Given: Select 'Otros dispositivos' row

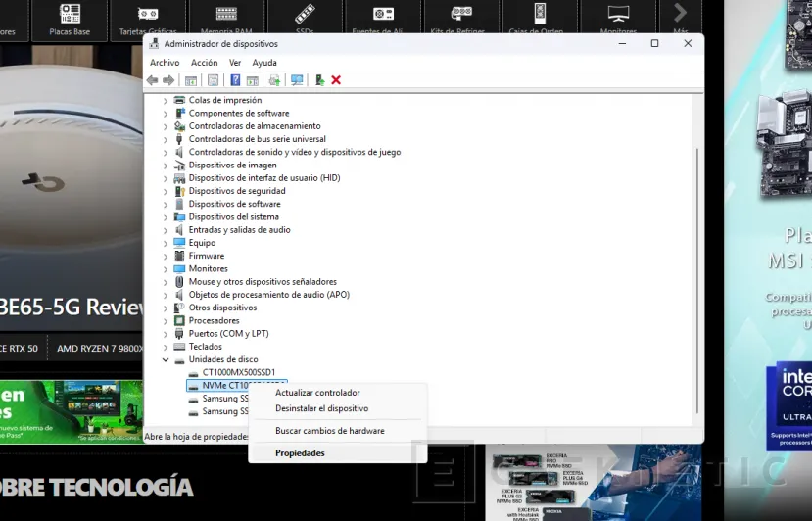Looking at the screenshot, I should click(222, 308).
